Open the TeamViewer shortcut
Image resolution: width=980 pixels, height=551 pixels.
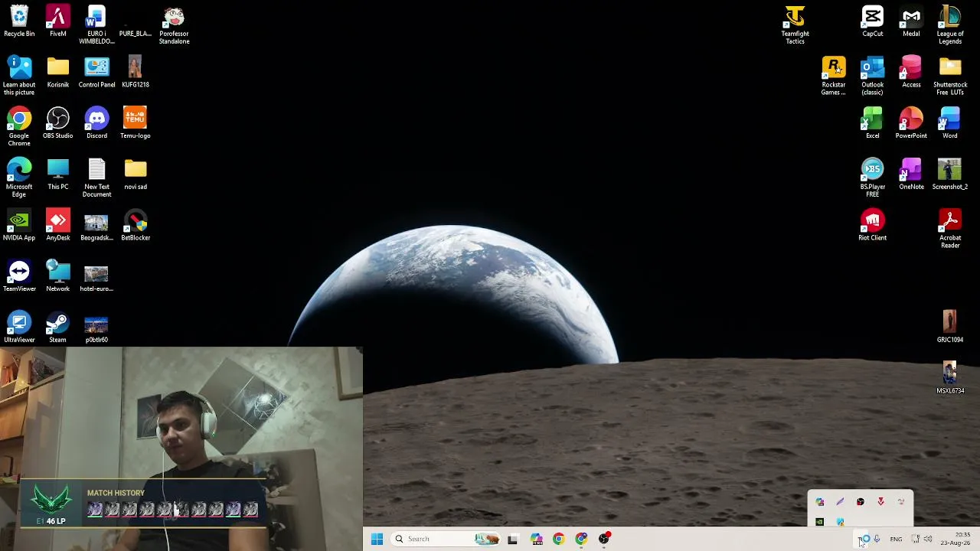(19, 277)
